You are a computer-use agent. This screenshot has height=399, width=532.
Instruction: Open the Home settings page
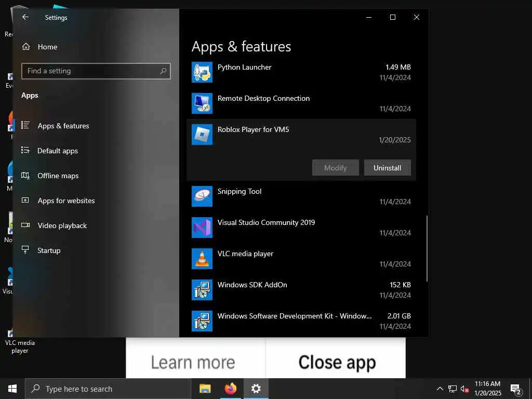point(47,47)
